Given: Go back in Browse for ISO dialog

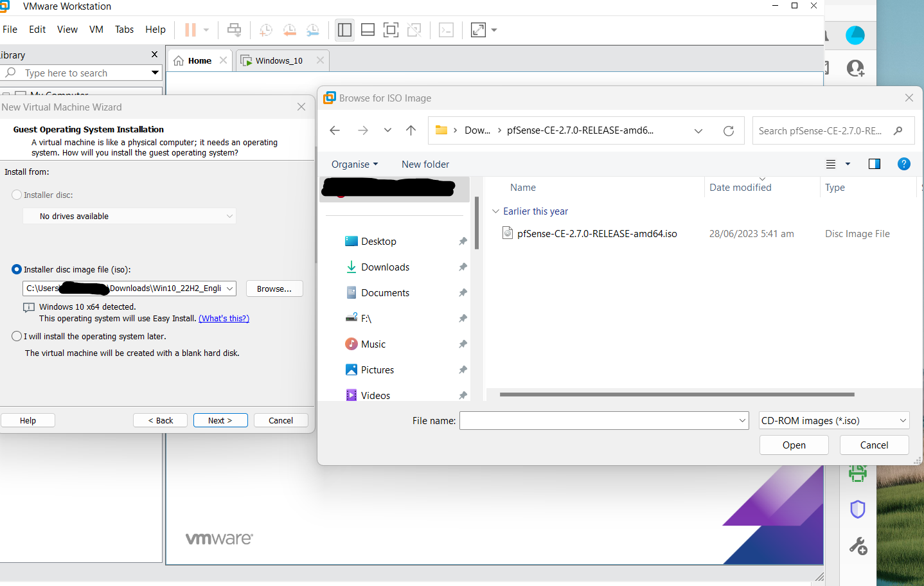Looking at the screenshot, I should click(335, 130).
